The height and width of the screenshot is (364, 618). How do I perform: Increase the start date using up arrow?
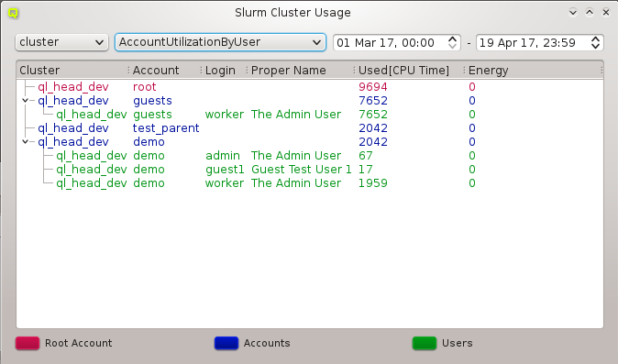[452, 39]
